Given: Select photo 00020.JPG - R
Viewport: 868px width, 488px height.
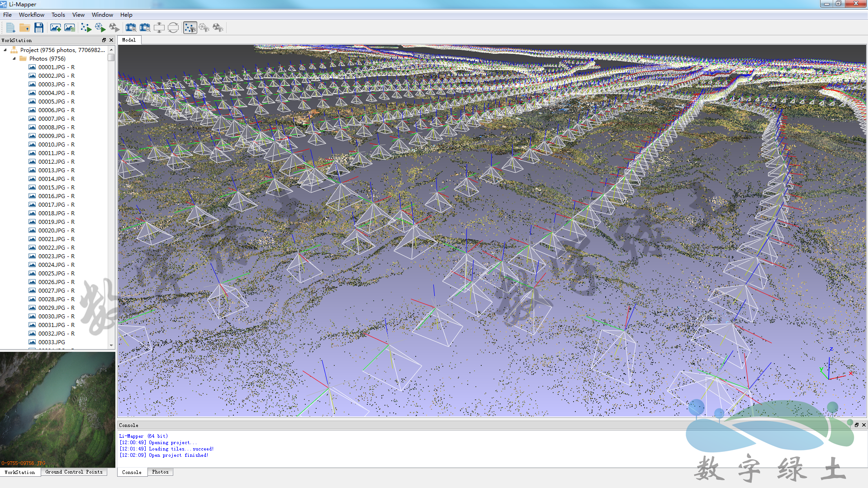Looking at the screenshot, I should (56, 230).
